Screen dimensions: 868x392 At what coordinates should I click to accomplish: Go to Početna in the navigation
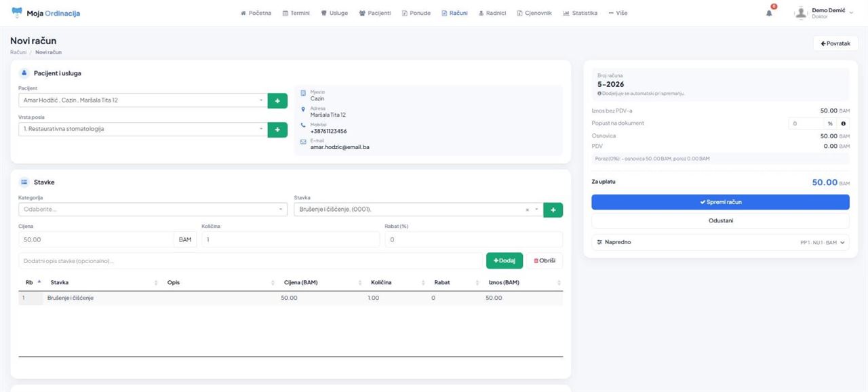(x=256, y=13)
